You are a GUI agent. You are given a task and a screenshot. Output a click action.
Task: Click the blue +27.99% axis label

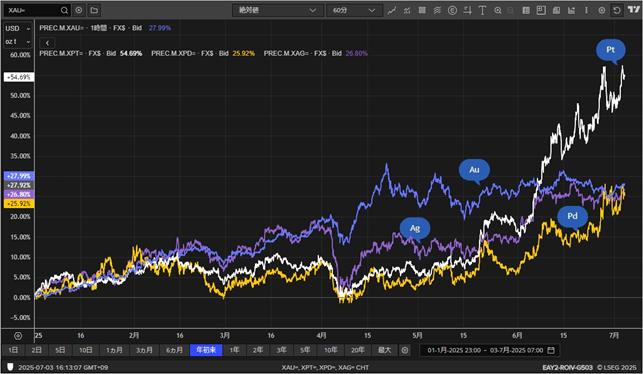point(19,176)
